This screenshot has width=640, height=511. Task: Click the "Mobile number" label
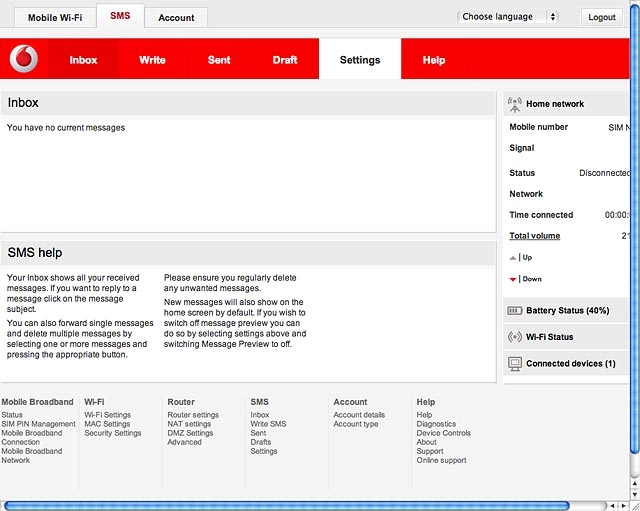[539, 127]
